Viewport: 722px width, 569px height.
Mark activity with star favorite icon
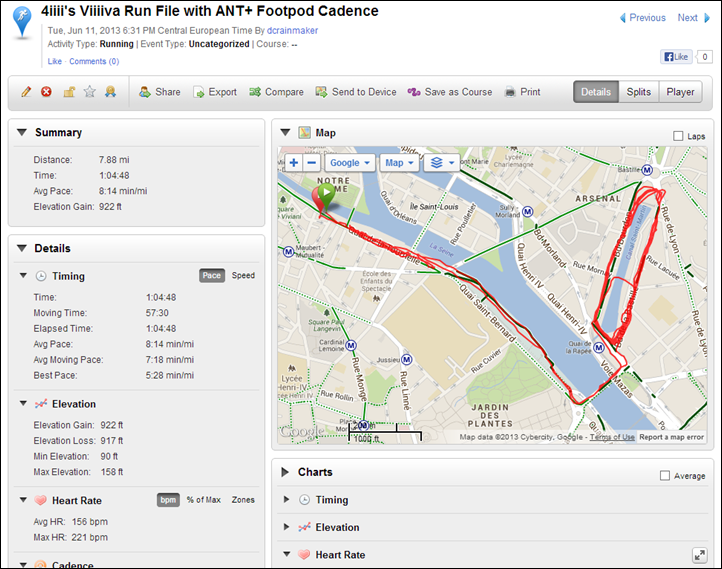click(x=89, y=92)
